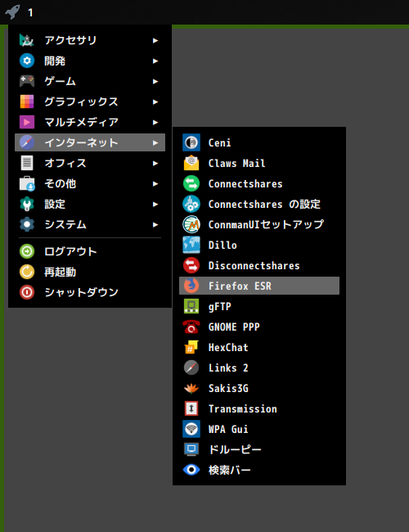
Task: Click the 再起動 yellow restart icon
Action: tap(27, 272)
